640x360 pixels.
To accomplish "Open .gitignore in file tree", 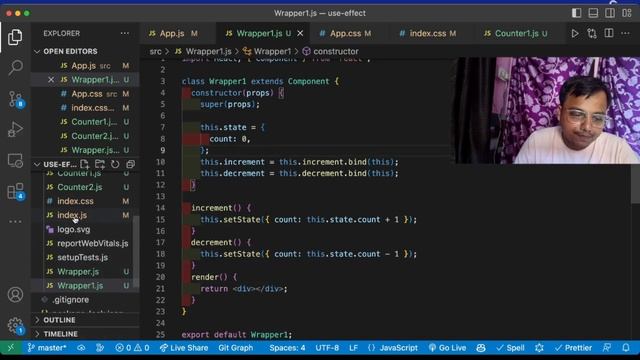I will pyautogui.click(x=85, y=300).
